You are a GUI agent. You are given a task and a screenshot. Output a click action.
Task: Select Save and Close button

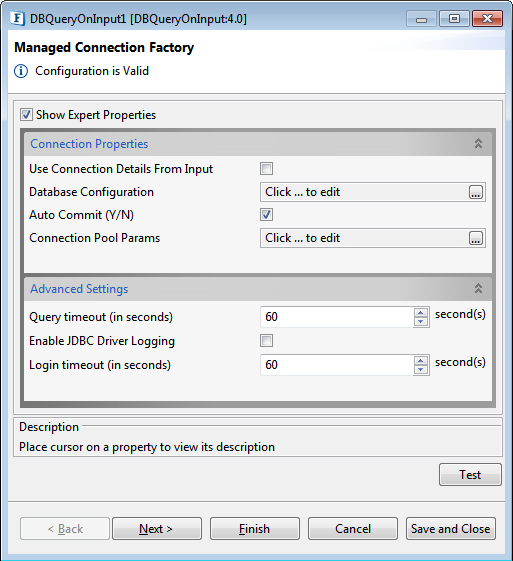pos(451,528)
